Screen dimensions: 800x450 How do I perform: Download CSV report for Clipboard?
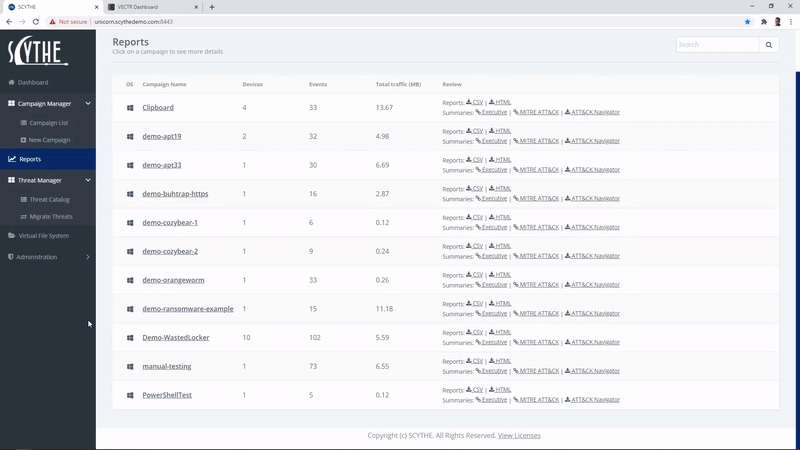coord(474,103)
